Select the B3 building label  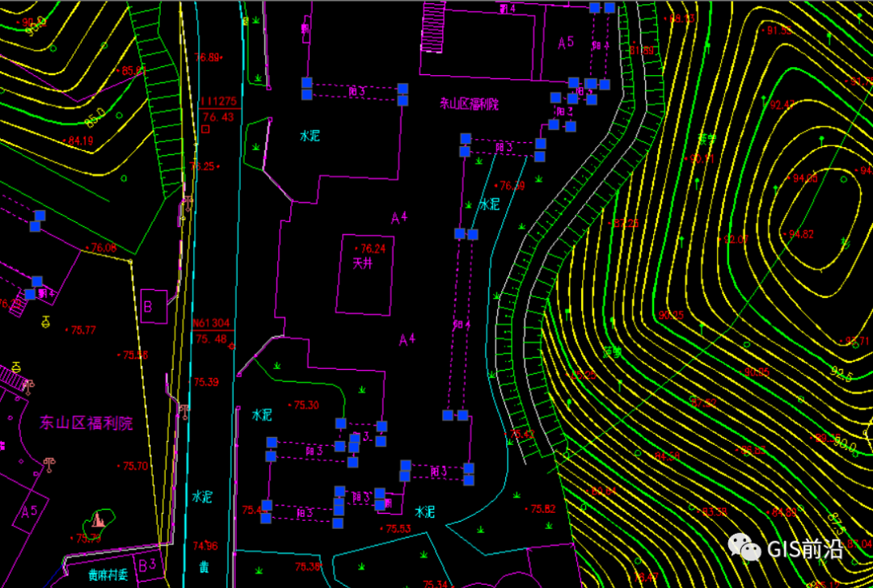click(146, 563)
